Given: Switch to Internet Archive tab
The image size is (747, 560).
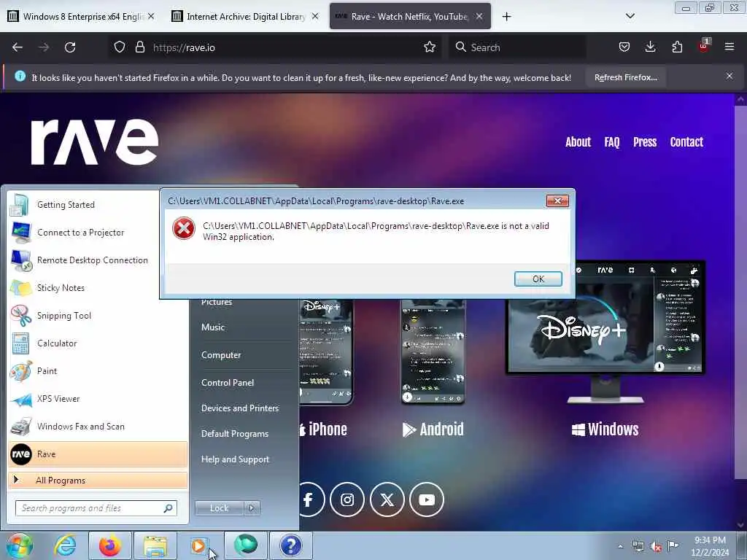Looking at the screenshot, I should click(245, 16).
